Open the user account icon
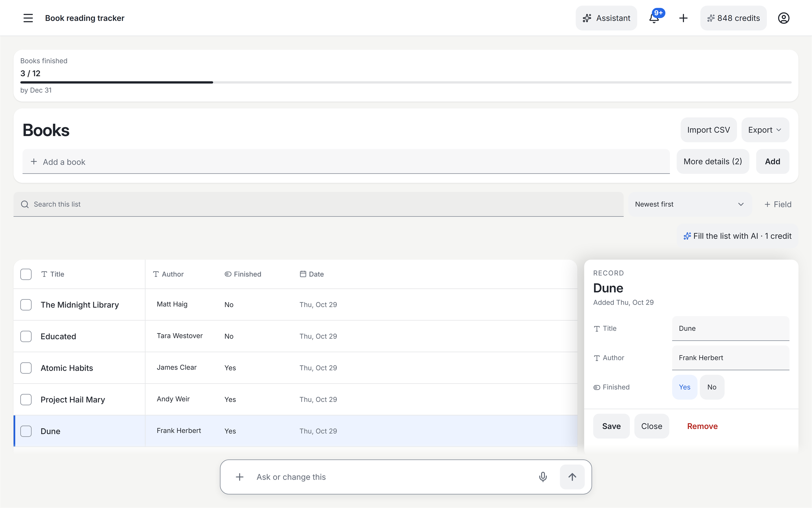Screen dimensions: 812x508 click(784, 18)
